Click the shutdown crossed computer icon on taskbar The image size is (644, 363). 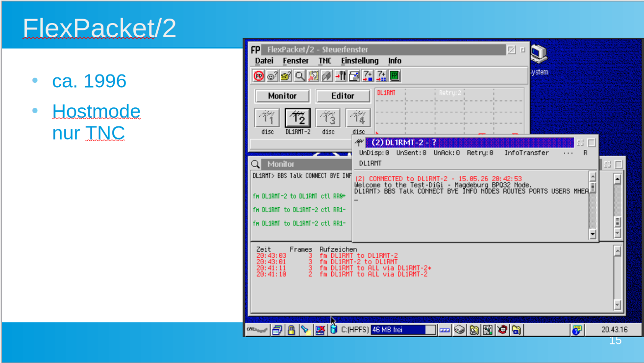pyautogui.click(x=320, y=330)
